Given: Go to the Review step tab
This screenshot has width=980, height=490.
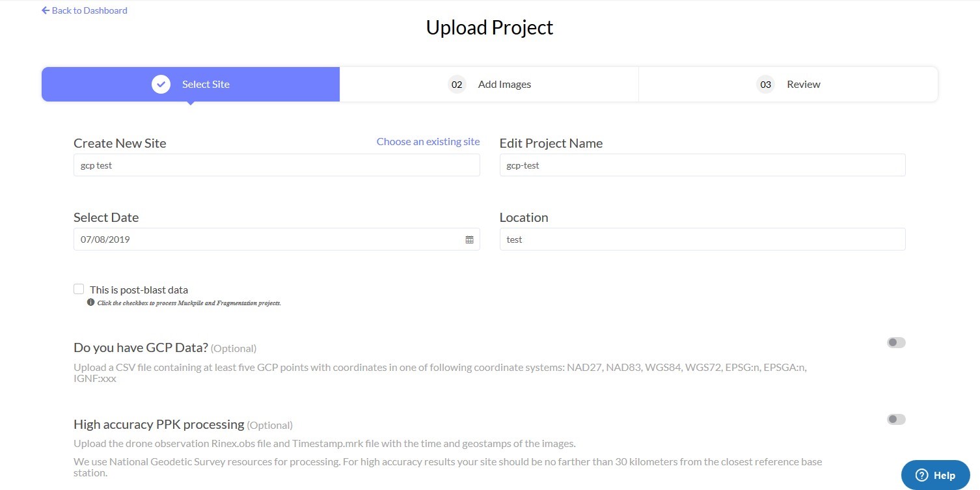Looking at the screenshot, I should click(x=788, y=85).
